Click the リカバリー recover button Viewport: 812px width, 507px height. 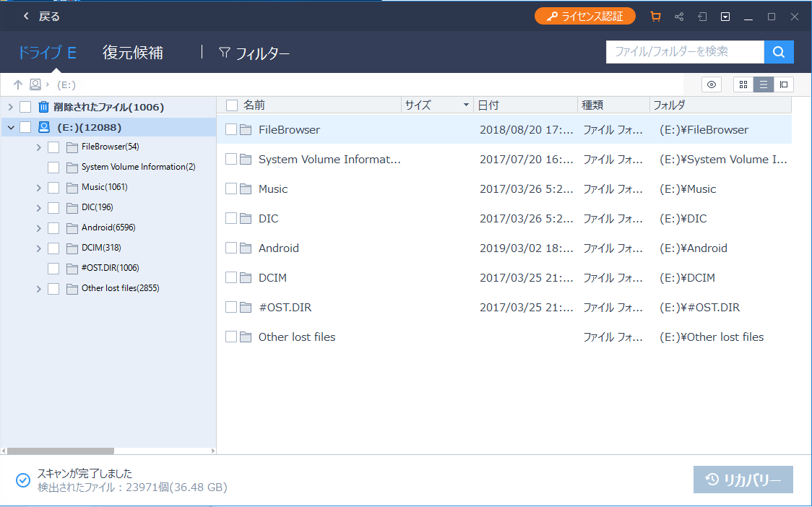(743, 480)
